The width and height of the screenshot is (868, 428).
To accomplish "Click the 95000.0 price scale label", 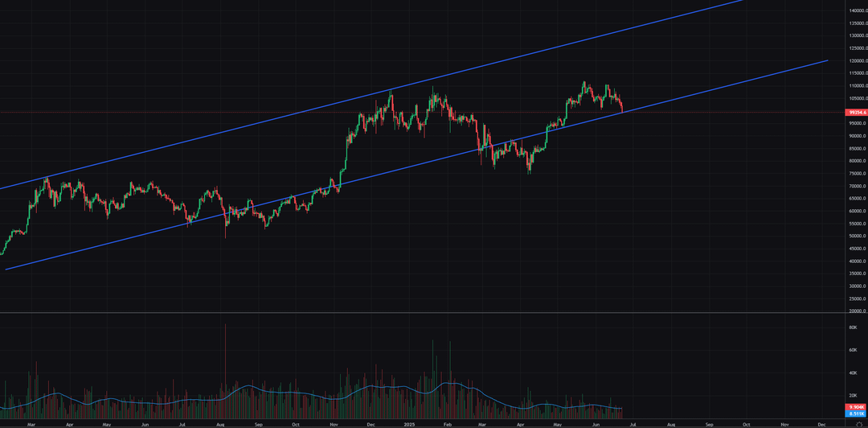I will point(857,124).
